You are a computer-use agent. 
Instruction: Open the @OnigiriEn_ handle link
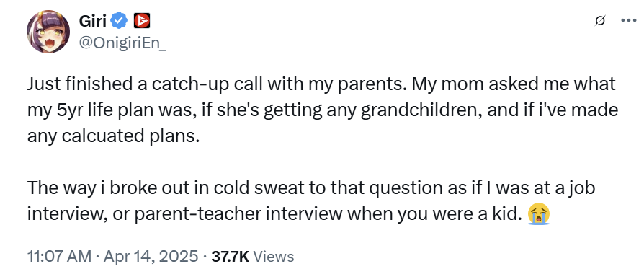122,43
